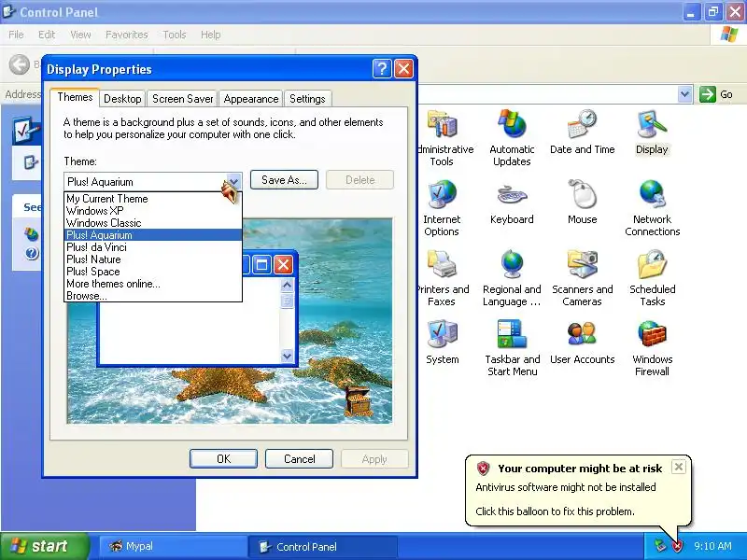747x560 pixels.
Task: Choose Plus! Nature theme
Action: click(x=153, y=259)
